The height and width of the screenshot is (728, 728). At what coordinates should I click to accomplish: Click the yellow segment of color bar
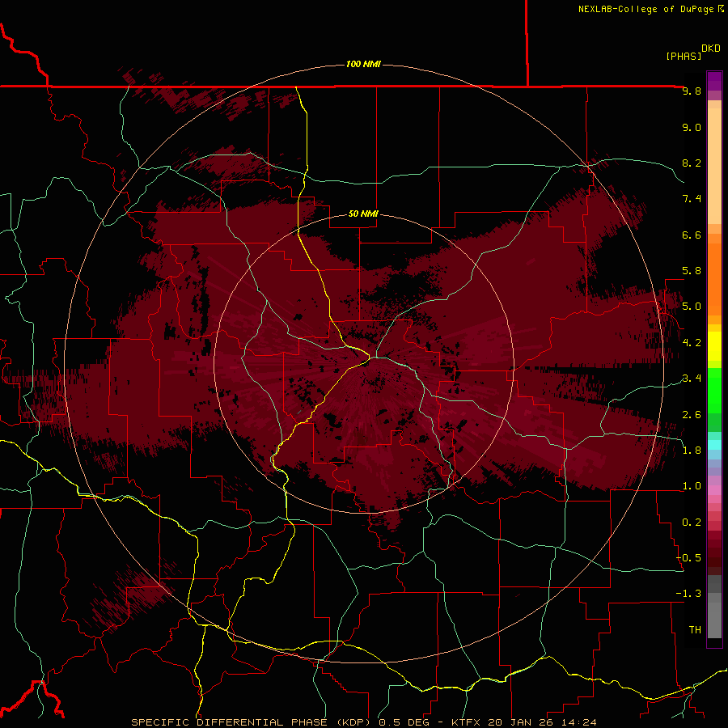pos(714,346)
